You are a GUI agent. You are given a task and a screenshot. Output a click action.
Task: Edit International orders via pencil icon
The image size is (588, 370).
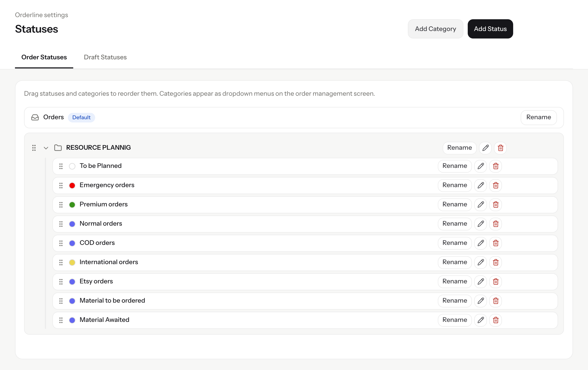[481, 262]
